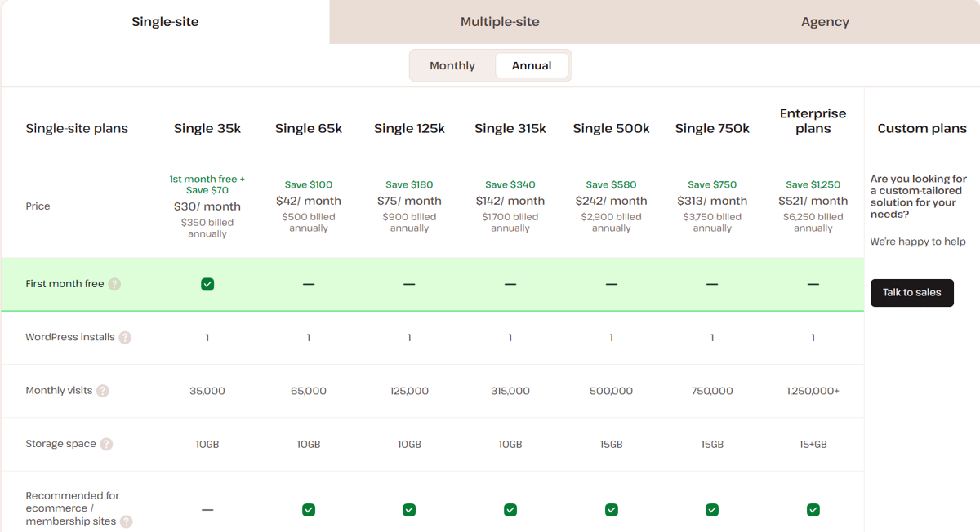Click the Monthly visits help icon
Screen dimensions: 980x532
103,391
